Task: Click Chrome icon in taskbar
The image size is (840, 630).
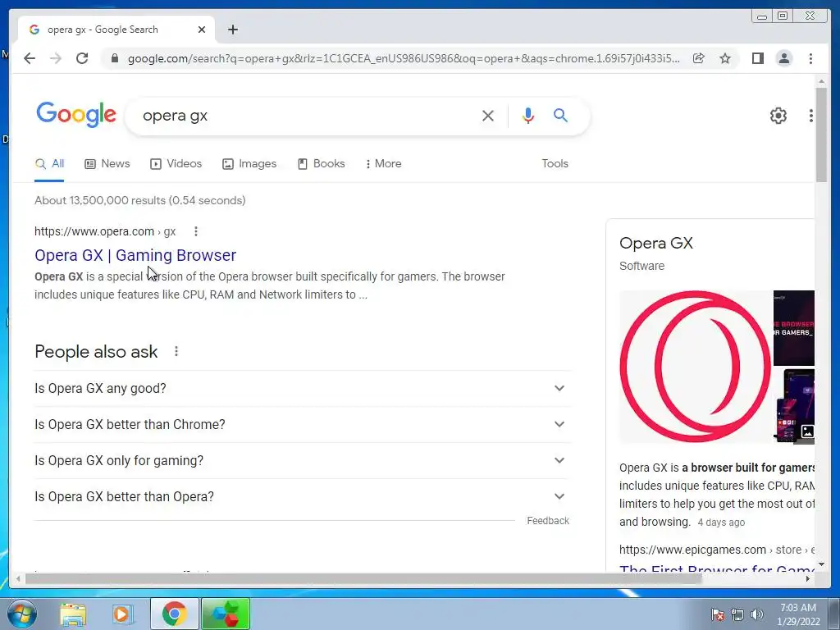Action: click(x=174, y=614)
